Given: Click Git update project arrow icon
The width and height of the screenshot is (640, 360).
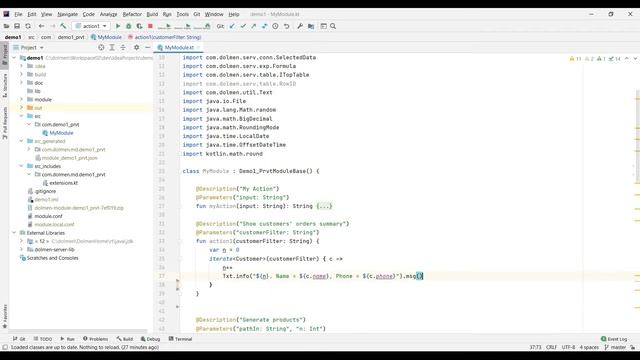Looking at the screenshot, I should point(232,26).
